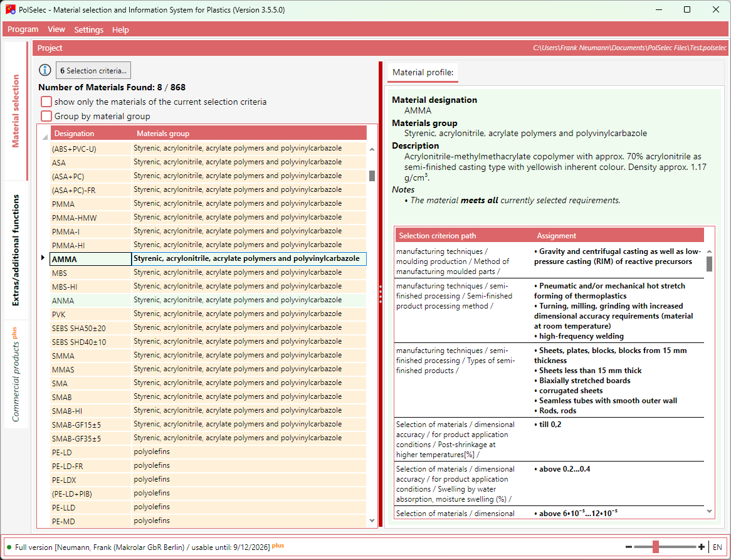Click the criteria table scroll up arrow

click(x=709, y=252)
